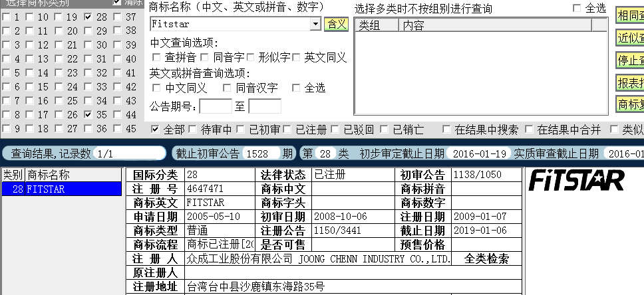Uncheck the 全部 status filter
The height and width of the screenshot is (295, 644).
point(155,130)
